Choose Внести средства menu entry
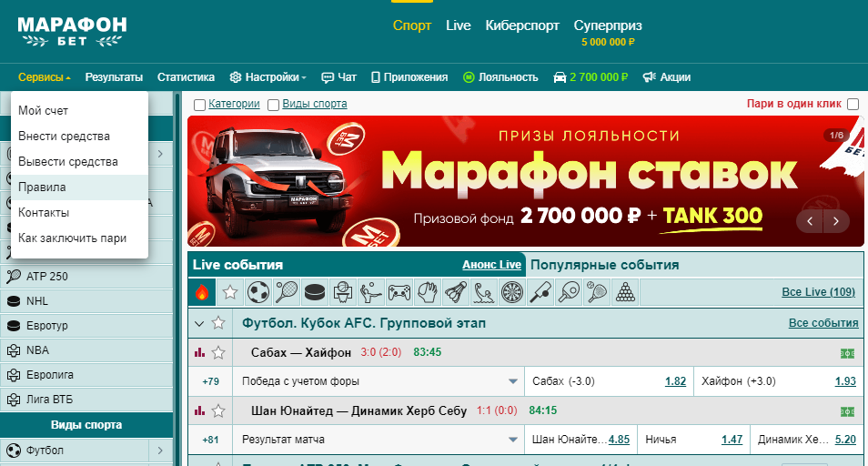868x466 pixels. click(x=80, y=137)
